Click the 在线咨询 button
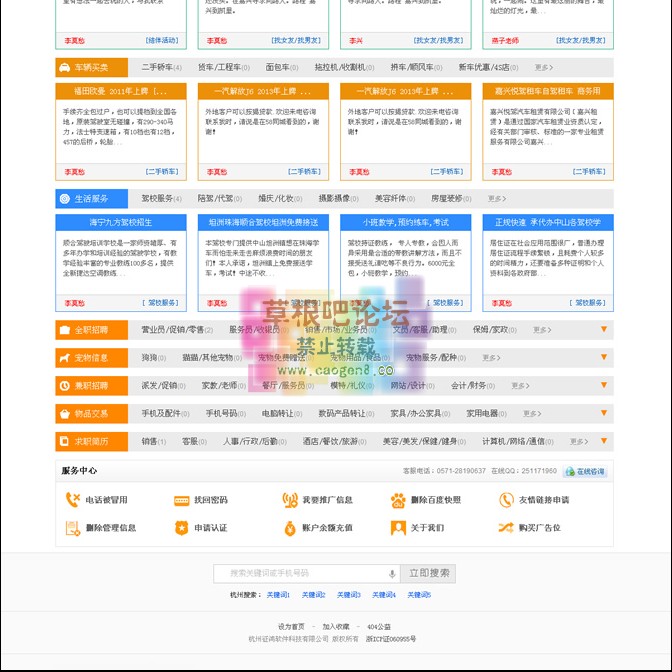 (x=585, y=471)
